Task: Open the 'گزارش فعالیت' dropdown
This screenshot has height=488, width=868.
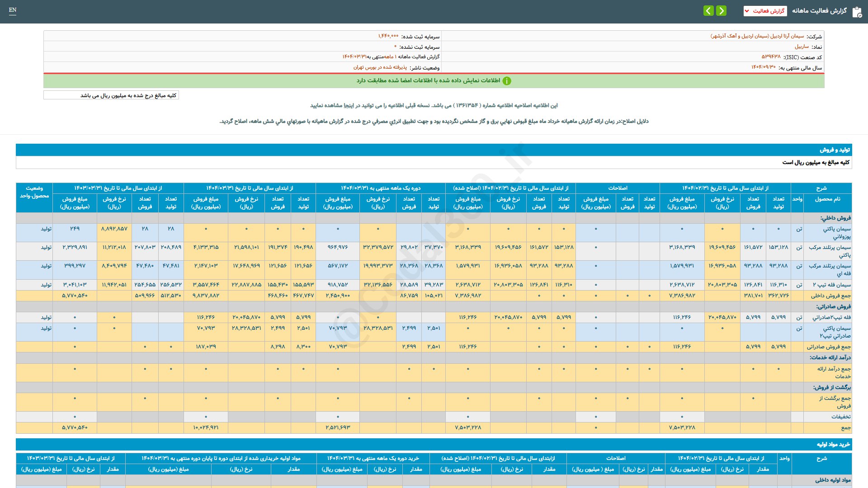Action: point(765,11)
